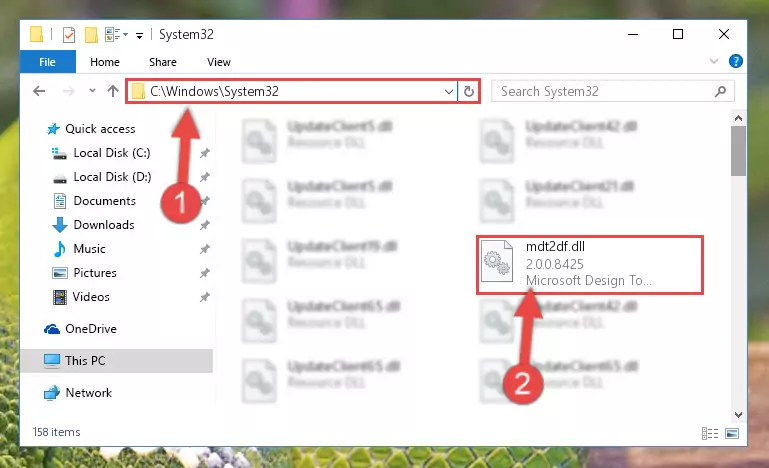
Task: Click the Properties checkmark icon in title bar
Action: 69,35
